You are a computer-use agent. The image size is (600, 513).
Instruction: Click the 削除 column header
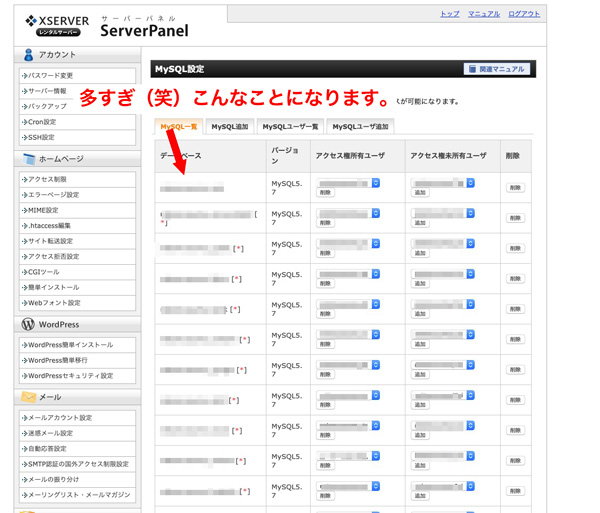tap(516, 156)
